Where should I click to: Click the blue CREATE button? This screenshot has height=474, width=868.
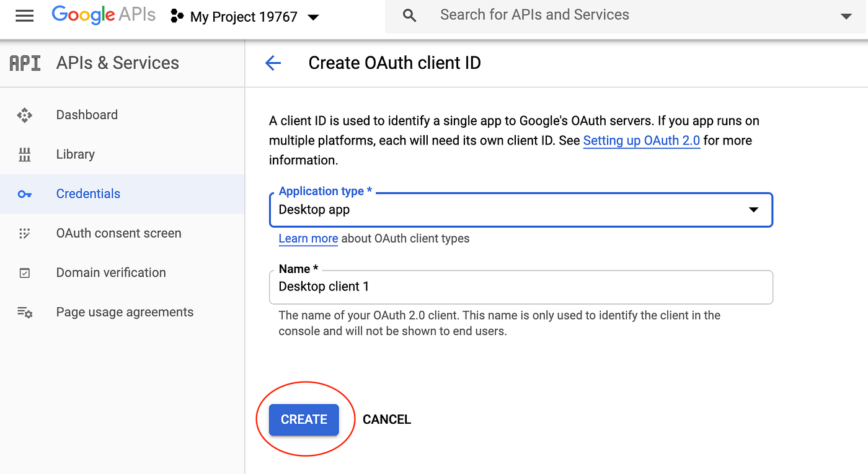tap(304, 419)
